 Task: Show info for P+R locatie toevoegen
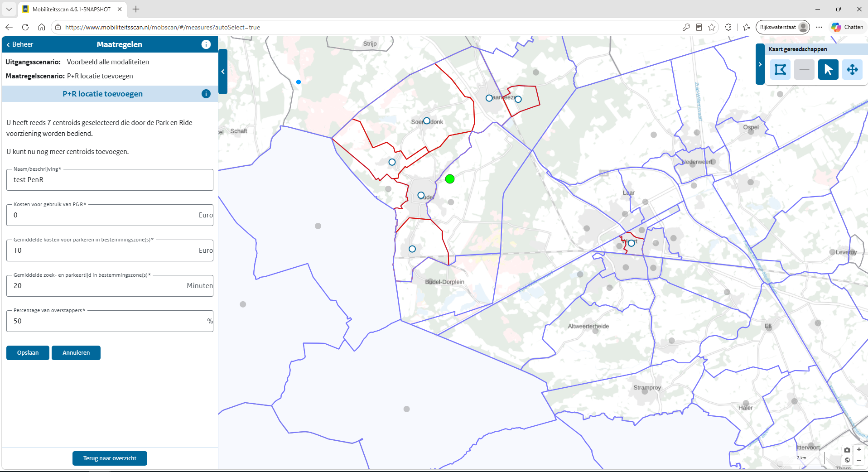pyautogui.click(x=206, y=94)
